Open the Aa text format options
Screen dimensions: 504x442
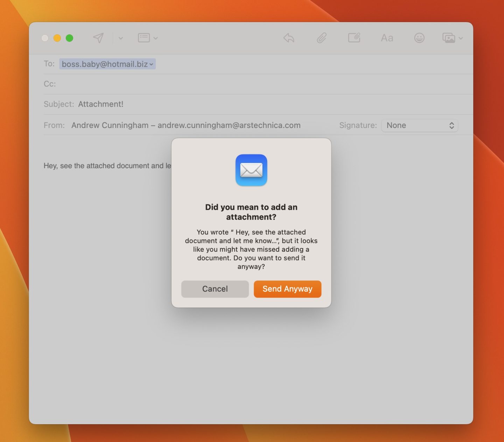pyautogui.click(x=387, y=38)
